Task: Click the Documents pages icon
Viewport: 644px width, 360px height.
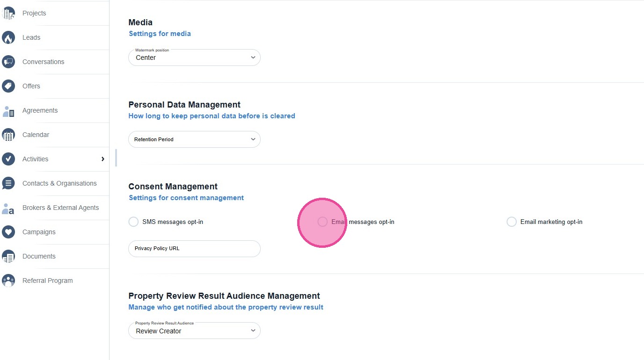Action: pos(8,256)
